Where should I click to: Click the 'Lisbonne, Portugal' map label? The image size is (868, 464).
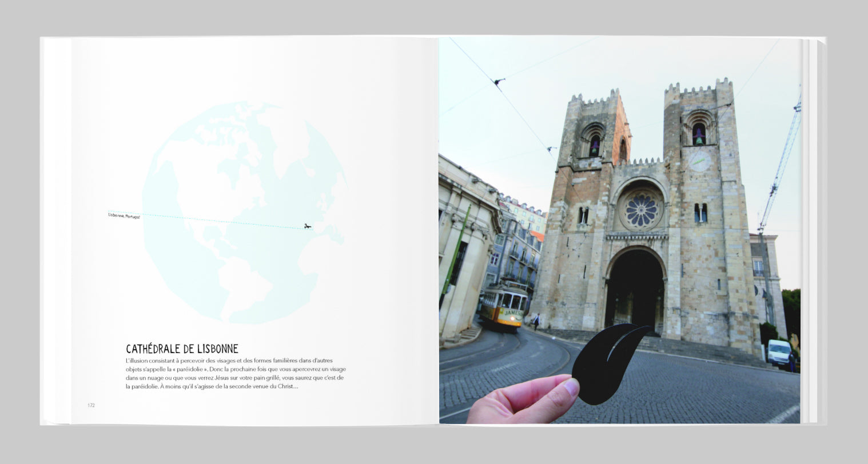click(x=124, y=215)
